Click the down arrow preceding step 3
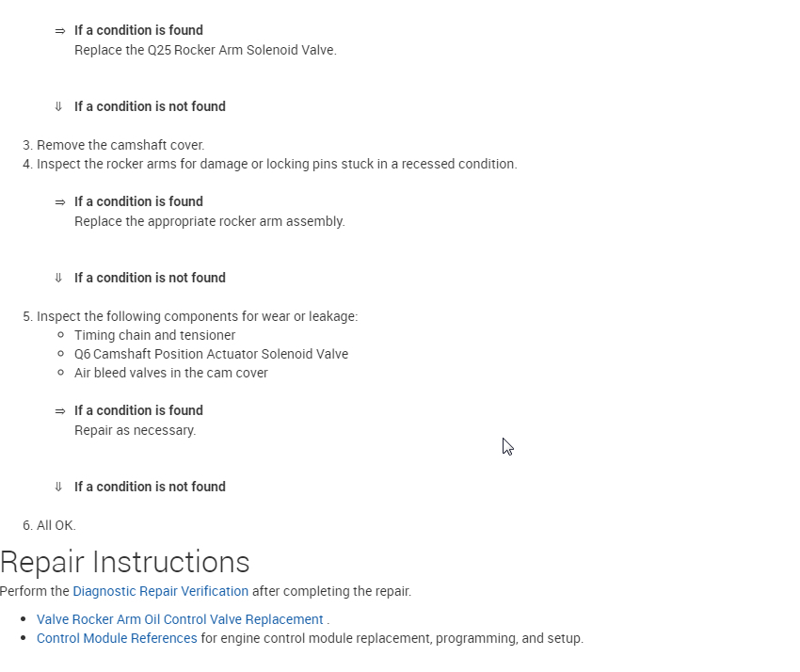This screenshot has height=672, width=800. point(58,107)
